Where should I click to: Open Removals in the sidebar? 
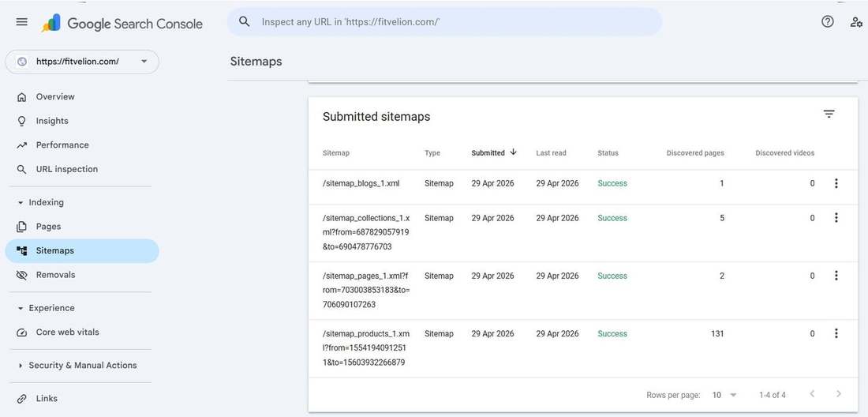(x=82, y=275)
